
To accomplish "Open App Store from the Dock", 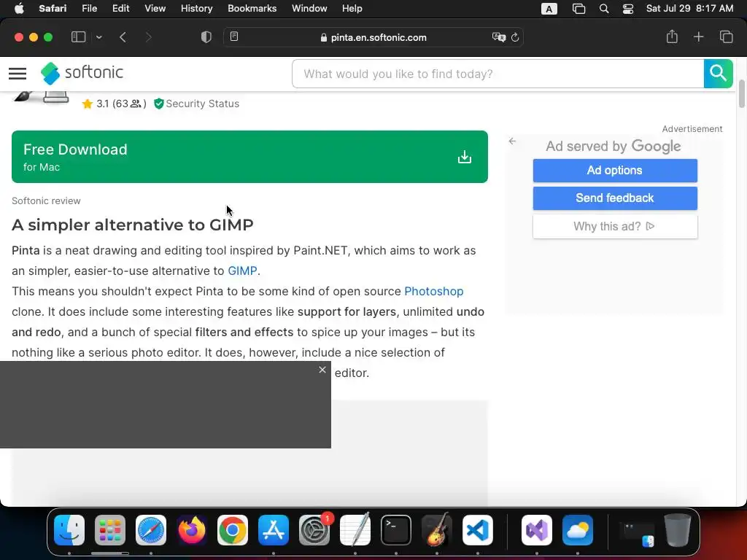I will (274, 530).
